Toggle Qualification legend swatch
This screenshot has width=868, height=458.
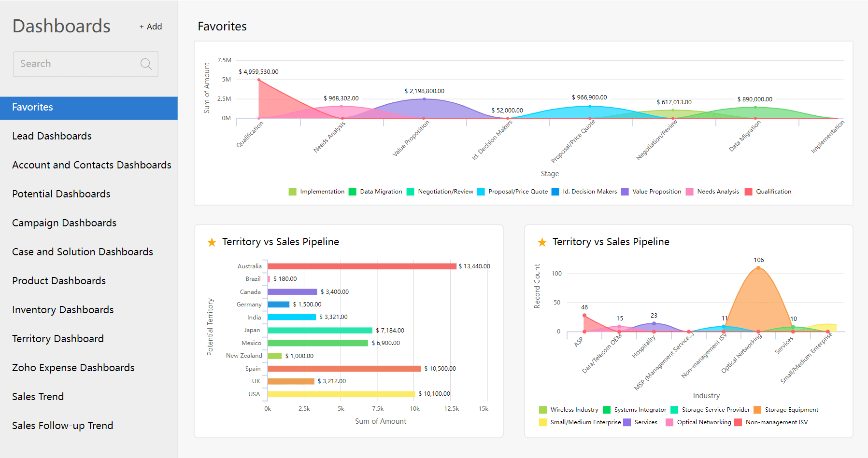click(x=749, y=192)
